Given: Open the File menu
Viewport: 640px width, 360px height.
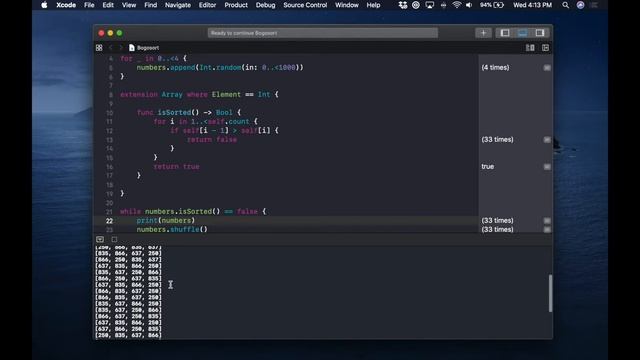Looking at the screenshot, I should pyautogui.click(x=89, y=5).
